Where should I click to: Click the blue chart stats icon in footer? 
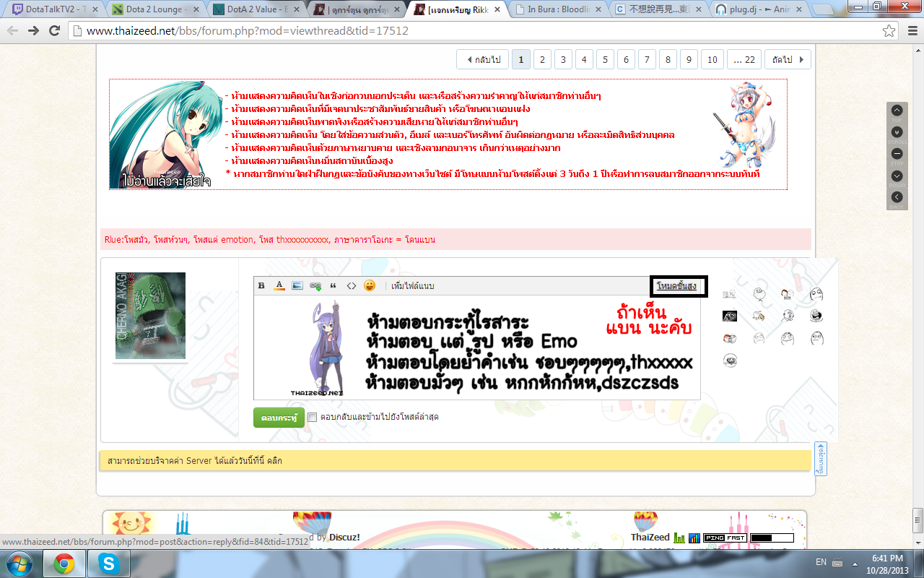pyautogui.click(x=694, y=538)
